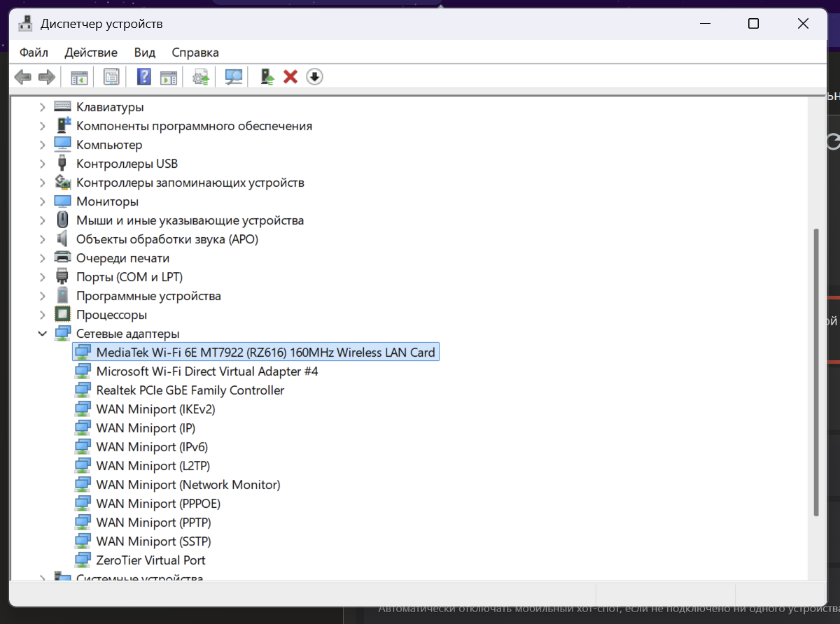Select WAN Miniport (SSTP) adapter
This screenshot has width=840, height=624.
click(x=154, y=541)
